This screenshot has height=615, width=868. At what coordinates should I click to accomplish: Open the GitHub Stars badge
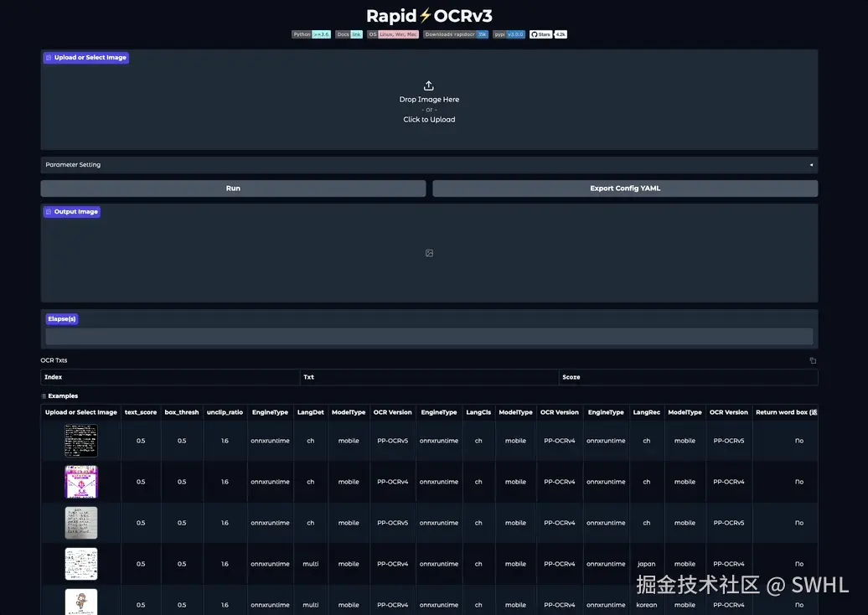pyautogui.click(x=548, y=34)
